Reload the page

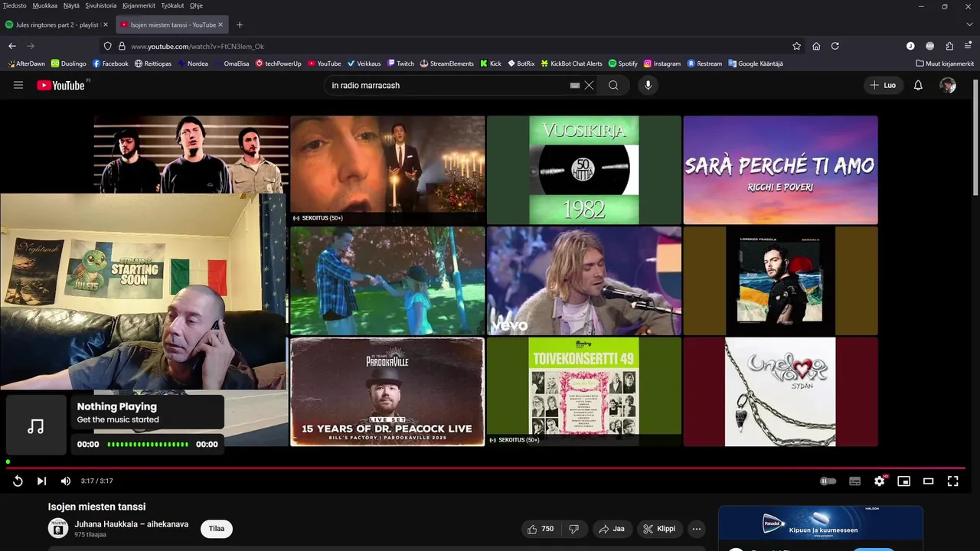[x=835, y=46]
